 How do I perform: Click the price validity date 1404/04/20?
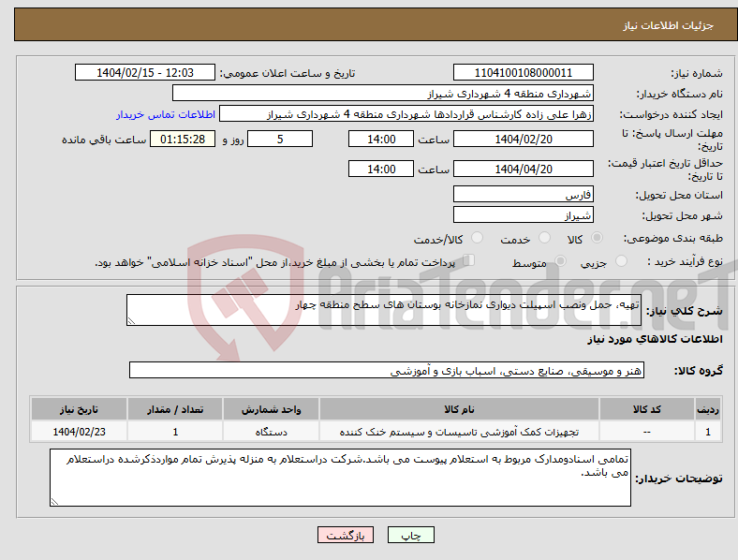523,169
